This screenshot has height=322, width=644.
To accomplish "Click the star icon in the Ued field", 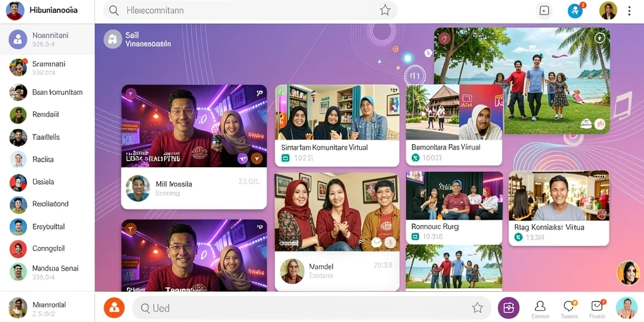I will [477, 308].
